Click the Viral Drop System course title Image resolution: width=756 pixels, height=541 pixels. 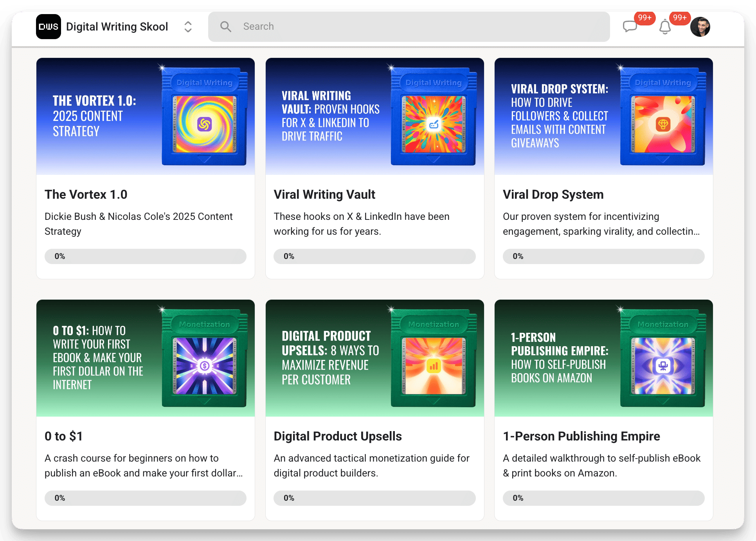pos(553,194)
